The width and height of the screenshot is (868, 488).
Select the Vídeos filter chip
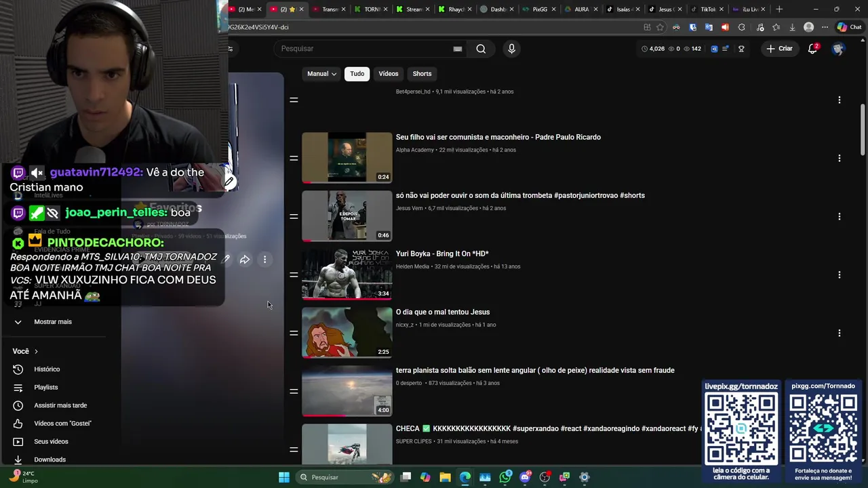(389, 74)
